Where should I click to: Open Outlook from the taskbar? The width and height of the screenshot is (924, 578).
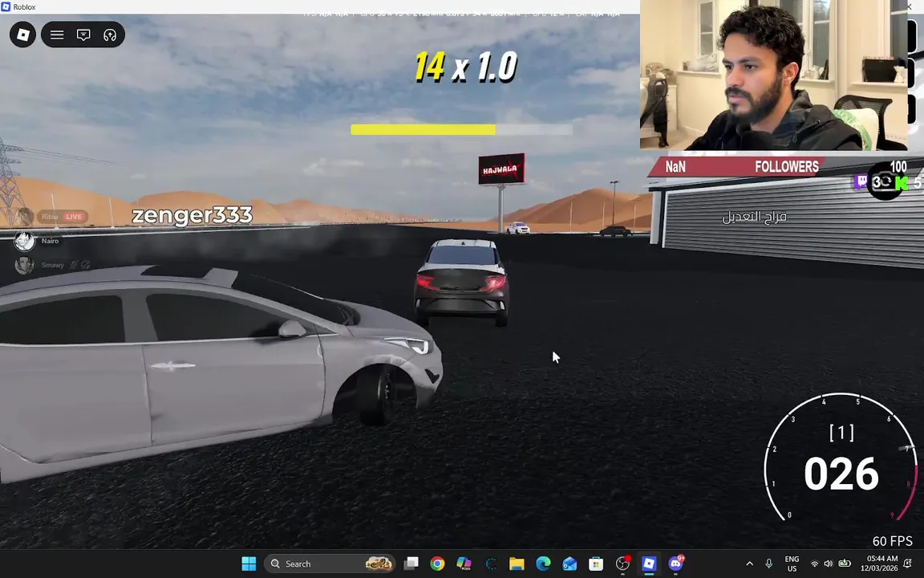click(x=569, y=564)
